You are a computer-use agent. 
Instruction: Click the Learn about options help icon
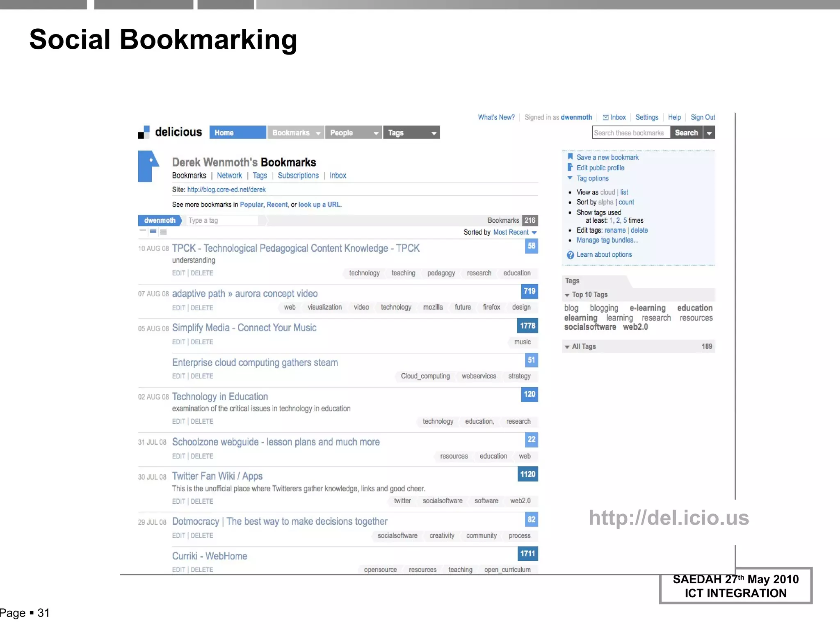tap(571, 255)
